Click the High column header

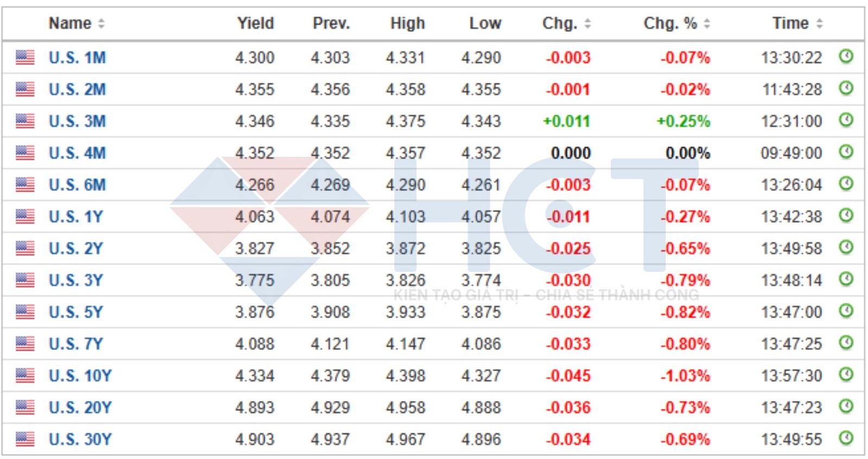tap(407, 23)
